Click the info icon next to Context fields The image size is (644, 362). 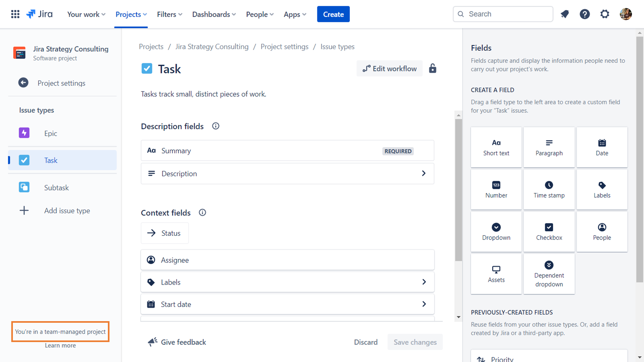point(202,213)
